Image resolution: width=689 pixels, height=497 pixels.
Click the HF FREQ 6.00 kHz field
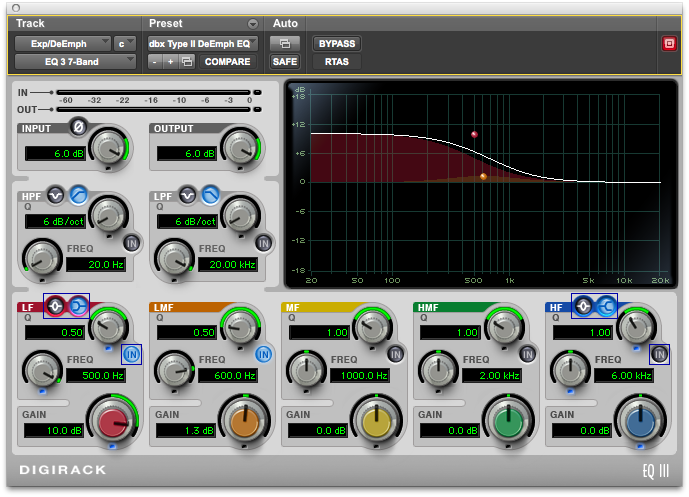click(x=624, y=376)
